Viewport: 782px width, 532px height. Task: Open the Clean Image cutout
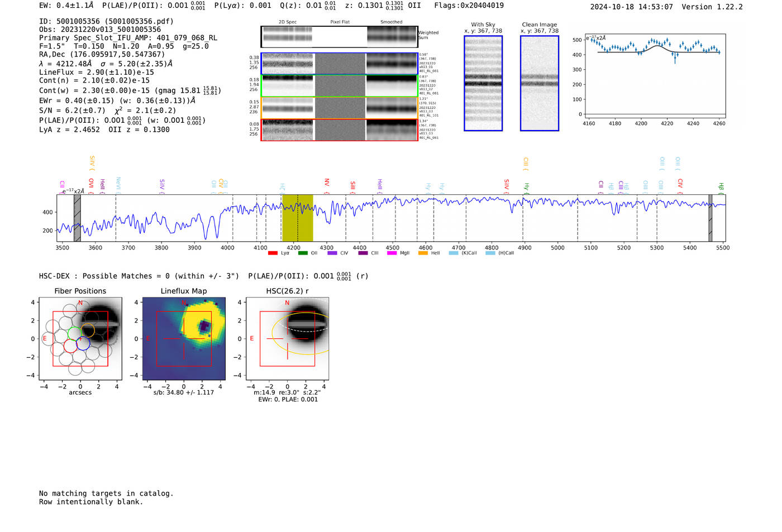[539, 83]
